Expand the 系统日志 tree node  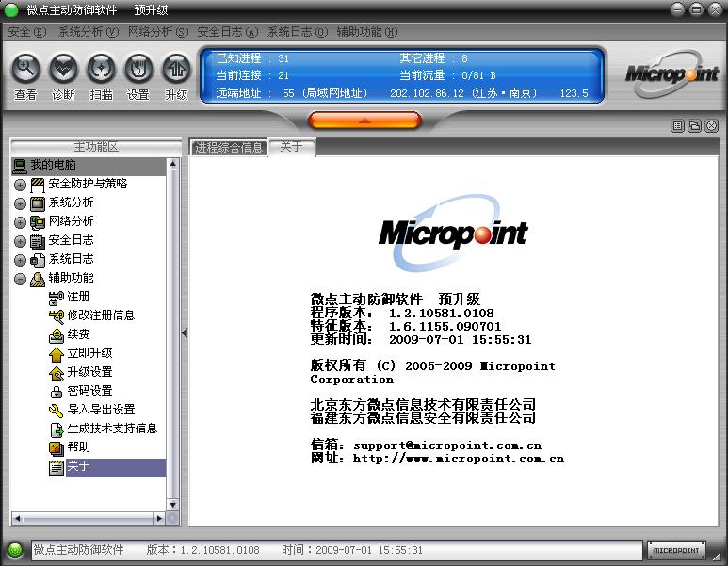coord(20,260)
